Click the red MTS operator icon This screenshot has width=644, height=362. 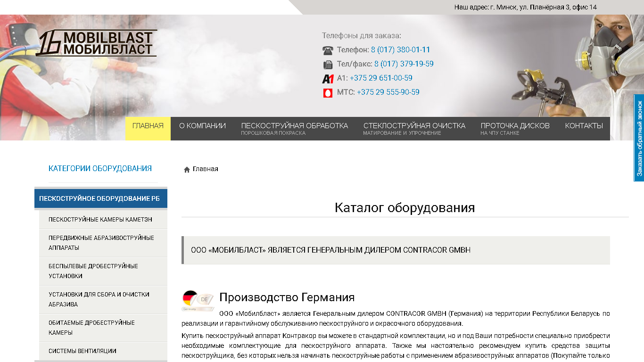point(328,93)
